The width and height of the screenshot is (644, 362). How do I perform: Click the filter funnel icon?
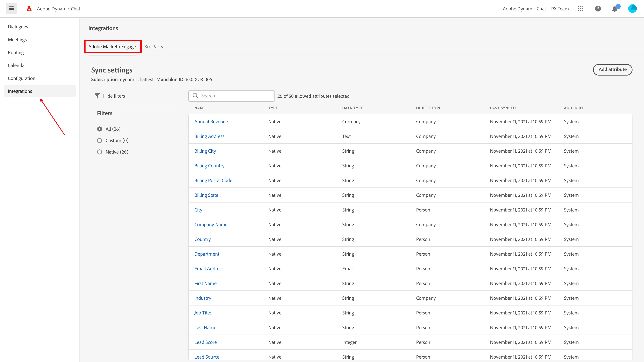click(97, 96)
